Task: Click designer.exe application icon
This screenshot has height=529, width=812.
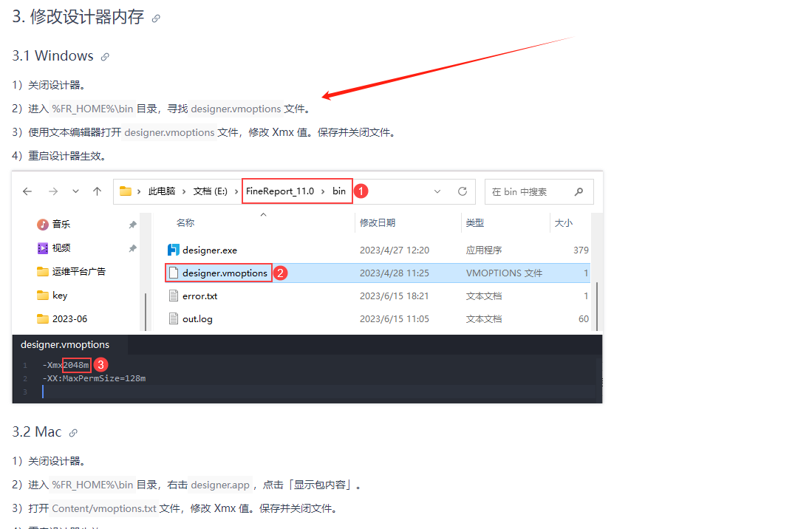Action: [174, 250]
